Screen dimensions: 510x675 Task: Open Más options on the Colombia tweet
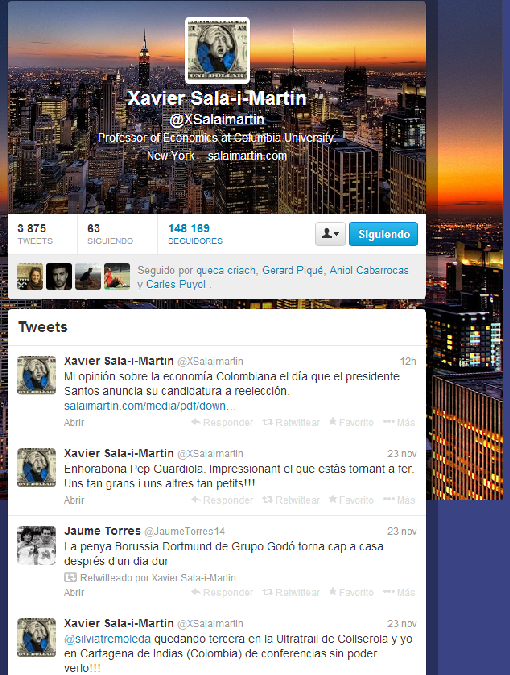point(399,422)
